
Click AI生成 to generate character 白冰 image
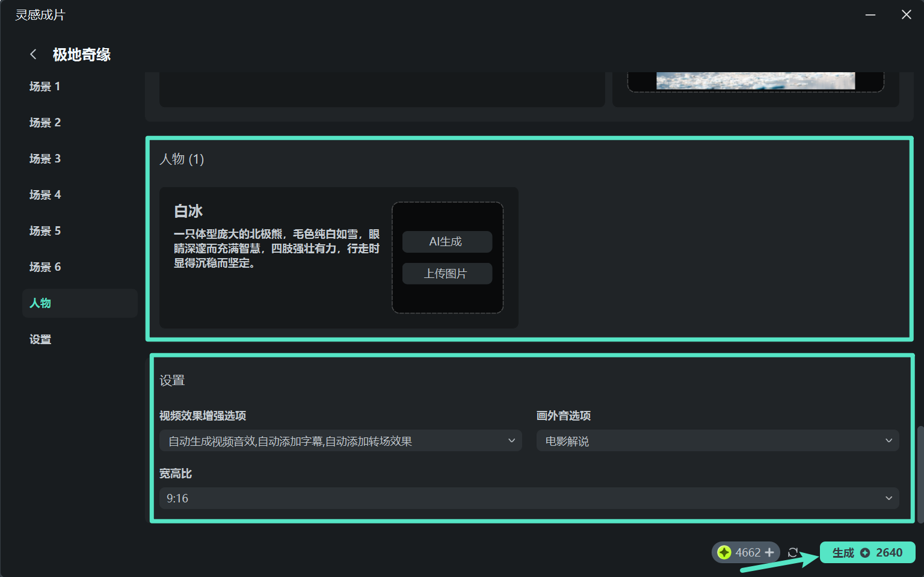point(447,241)
